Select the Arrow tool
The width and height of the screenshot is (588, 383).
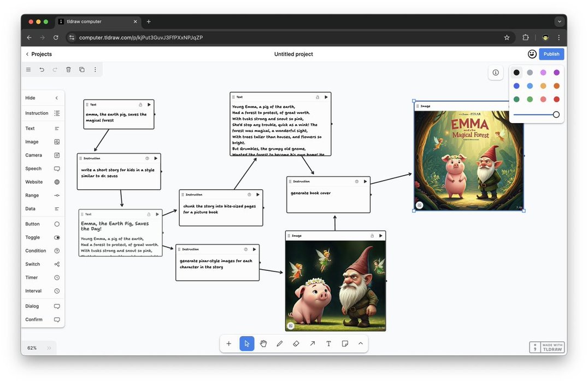[313, 344]
